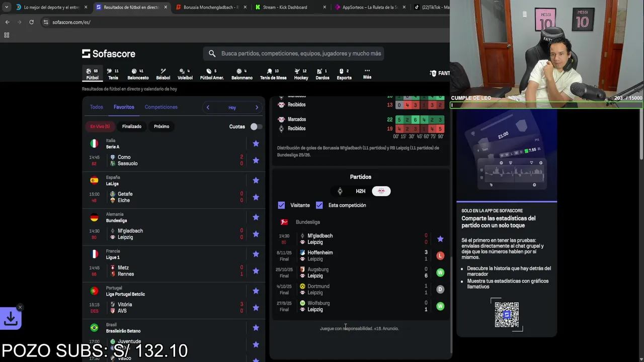Toggle favorite star for Metz vs Rennes
The image size is (644, 362).
[x=256, y=270]
